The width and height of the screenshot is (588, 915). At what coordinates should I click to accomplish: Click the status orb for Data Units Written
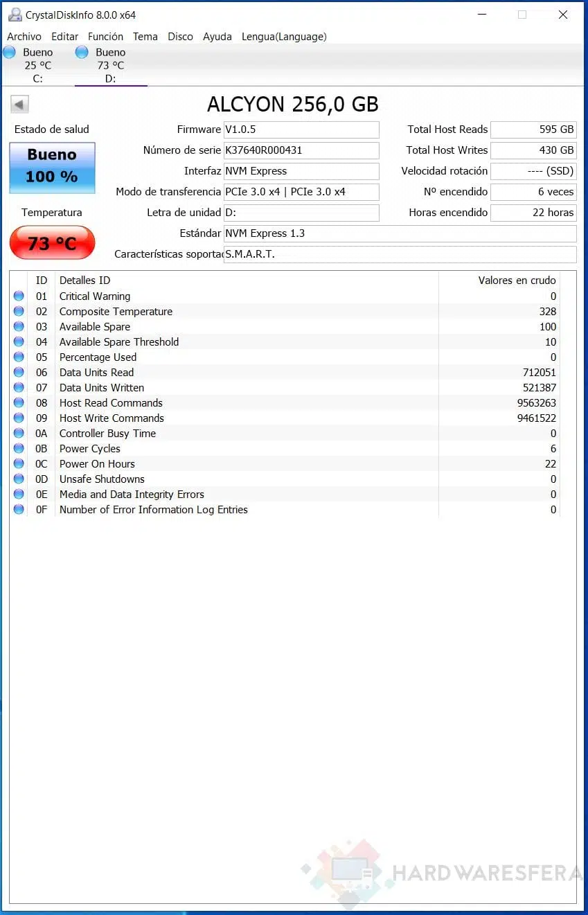pos(19,387)
